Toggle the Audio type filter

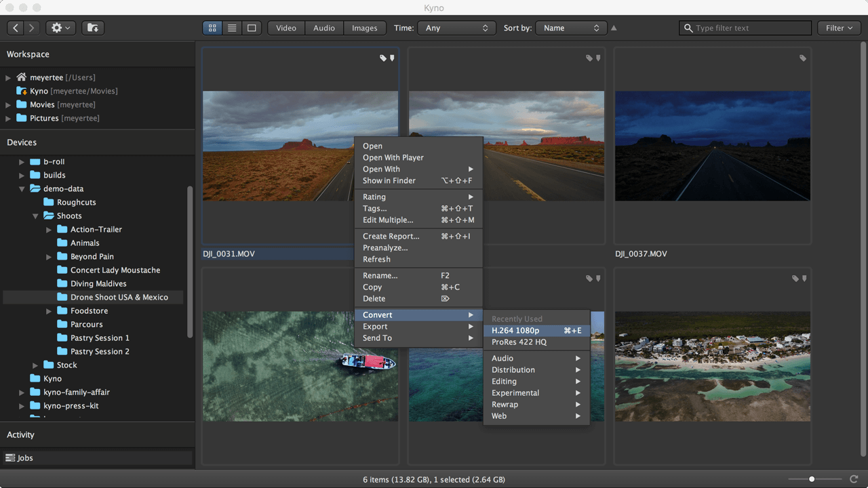point(324,28)
